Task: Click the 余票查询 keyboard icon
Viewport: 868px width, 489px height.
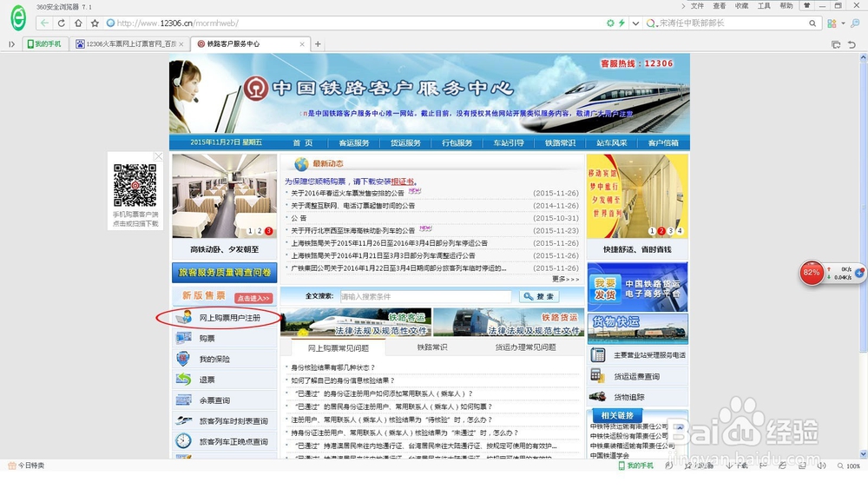Action: (183, 400)
